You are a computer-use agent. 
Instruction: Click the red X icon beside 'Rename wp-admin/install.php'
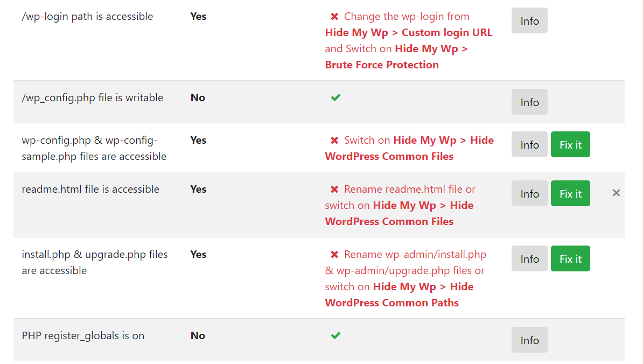point(334,255)
